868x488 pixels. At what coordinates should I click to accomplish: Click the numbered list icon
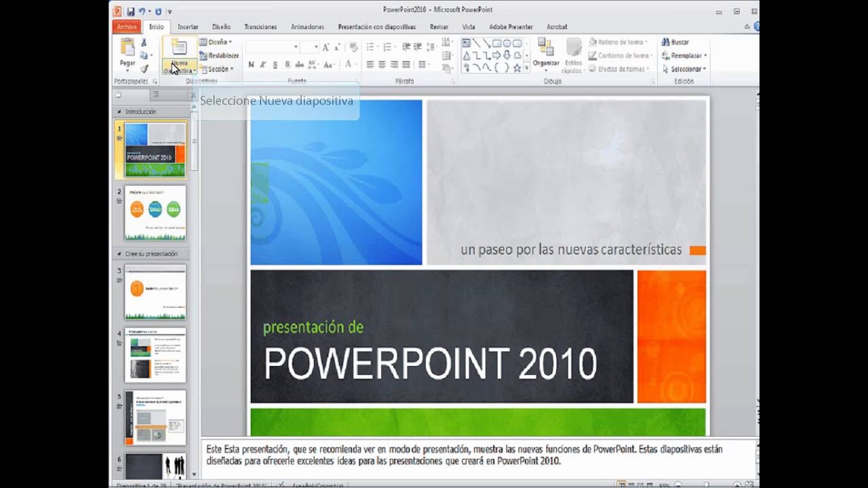point(389,47)
